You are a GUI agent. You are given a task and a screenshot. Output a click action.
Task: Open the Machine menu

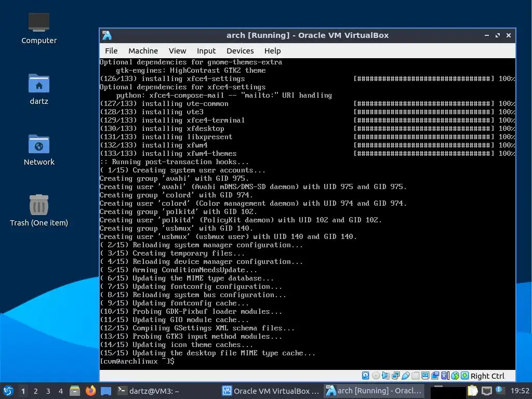pyautogui.click(x=143, y=51)
